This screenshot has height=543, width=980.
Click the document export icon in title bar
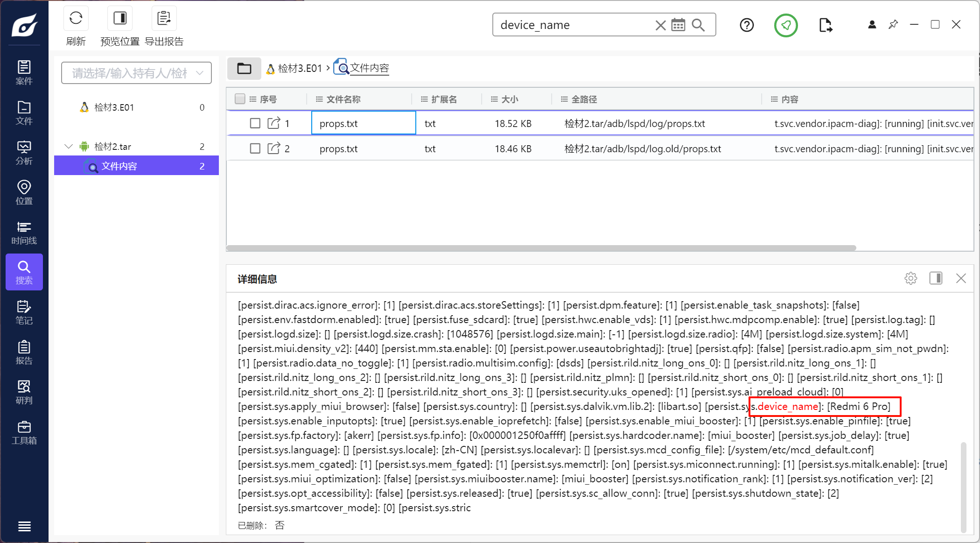click(x=826, y=25)
